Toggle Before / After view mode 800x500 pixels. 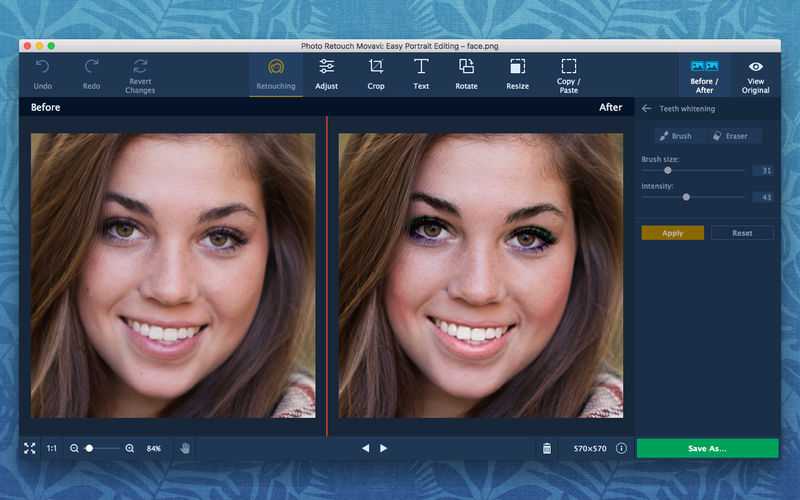tap(705, 76)
